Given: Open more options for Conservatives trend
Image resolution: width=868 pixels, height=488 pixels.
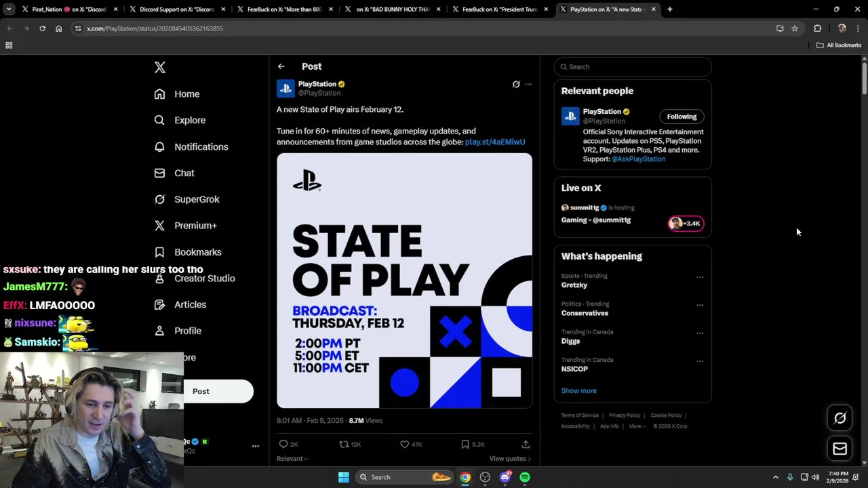Looking at the screenshot, I should tap(700, 305).
